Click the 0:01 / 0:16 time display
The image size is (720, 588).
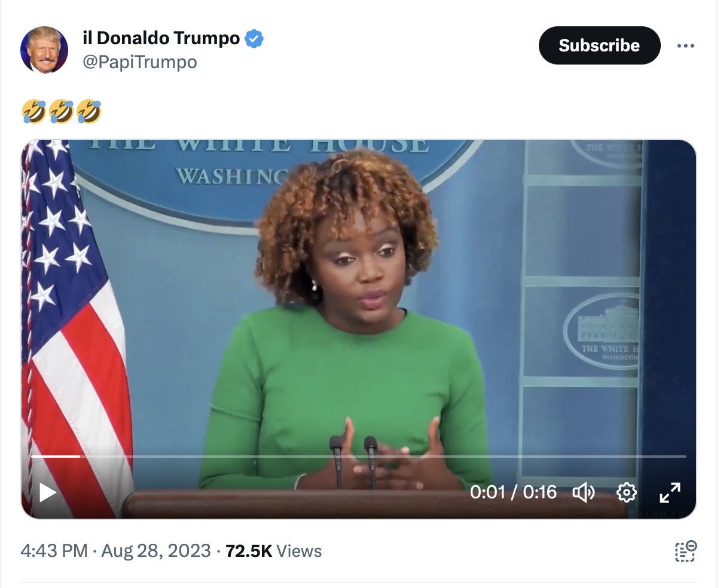[513, 492]
